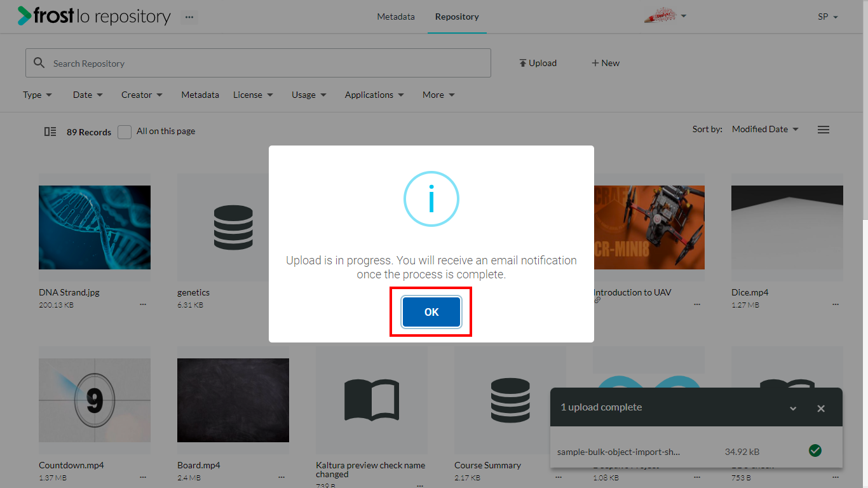
Task: Expand the Applications filter
Action: click(374, 95)
